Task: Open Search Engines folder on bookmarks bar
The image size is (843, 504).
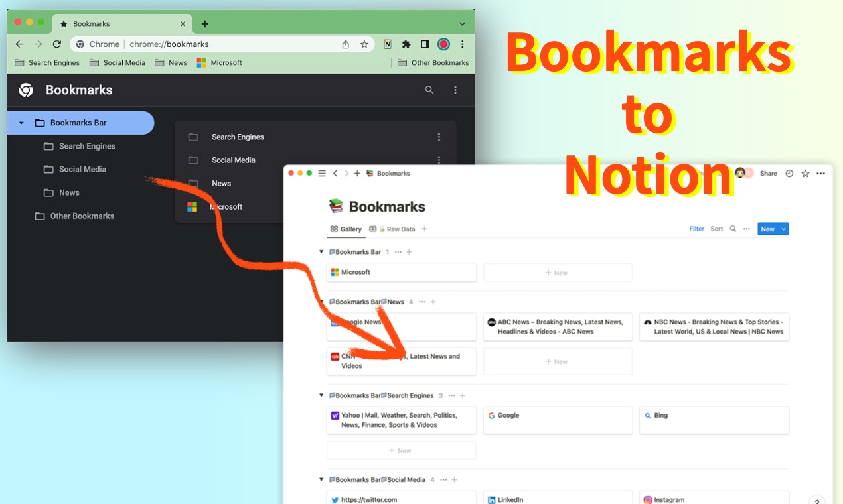Action: pyautogui.click(x=47, y=63)
